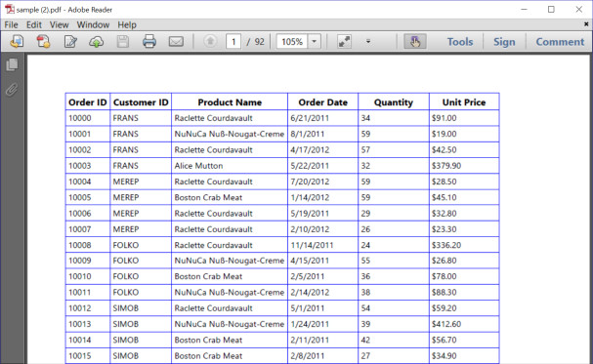Click the Order Date column header

tap(322, 102)
